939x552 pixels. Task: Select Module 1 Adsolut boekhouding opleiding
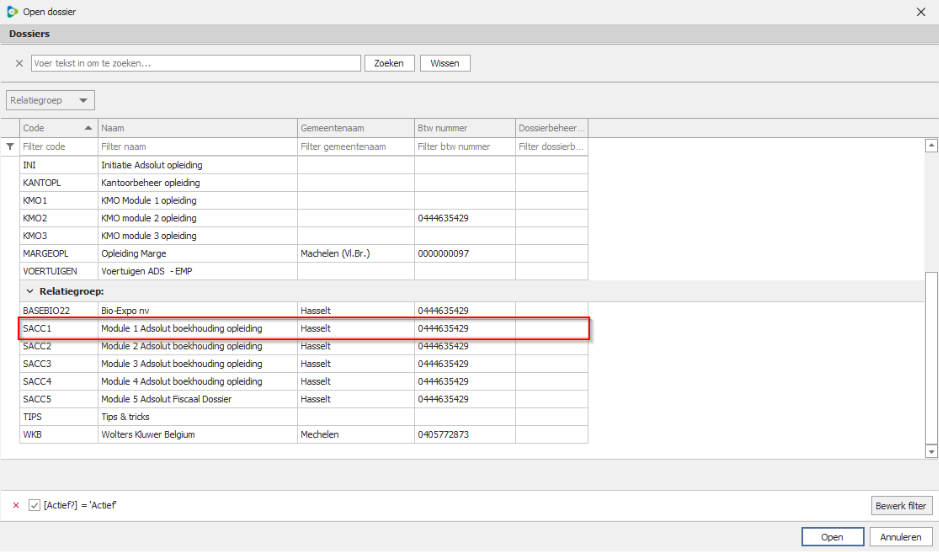tap(181, 329)
